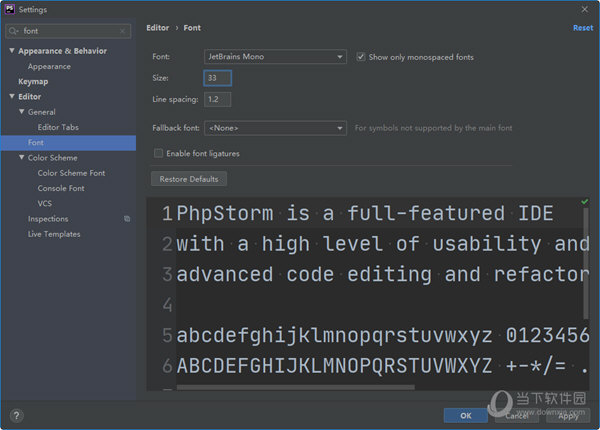Open Console Font settings

tap(61, 188)
